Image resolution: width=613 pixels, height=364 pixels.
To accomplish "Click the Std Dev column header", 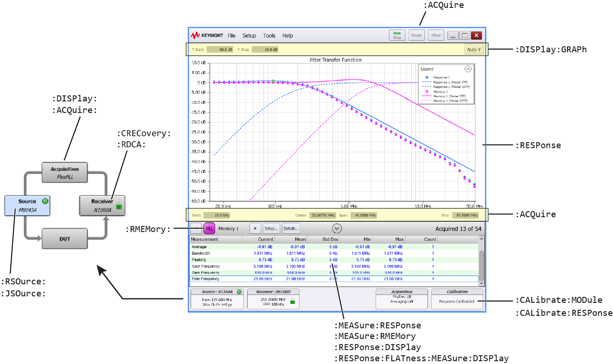I will pyautogui.click(x=323, y=239).
